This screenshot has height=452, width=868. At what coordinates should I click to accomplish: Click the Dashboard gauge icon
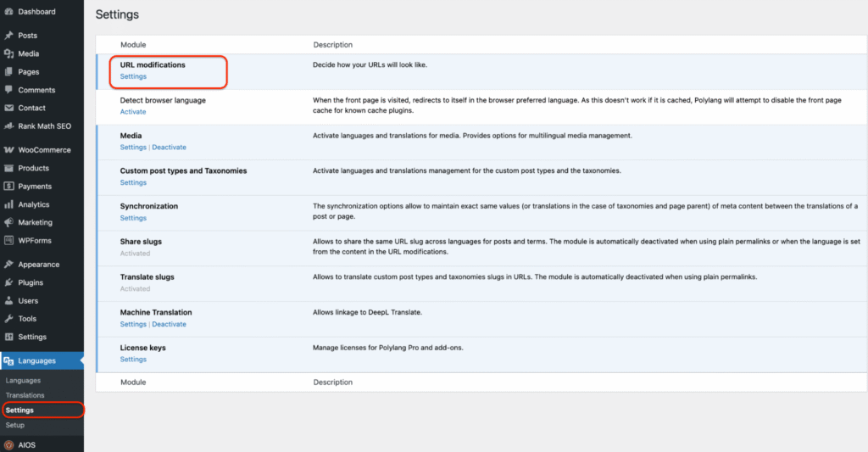click(8, 12)
